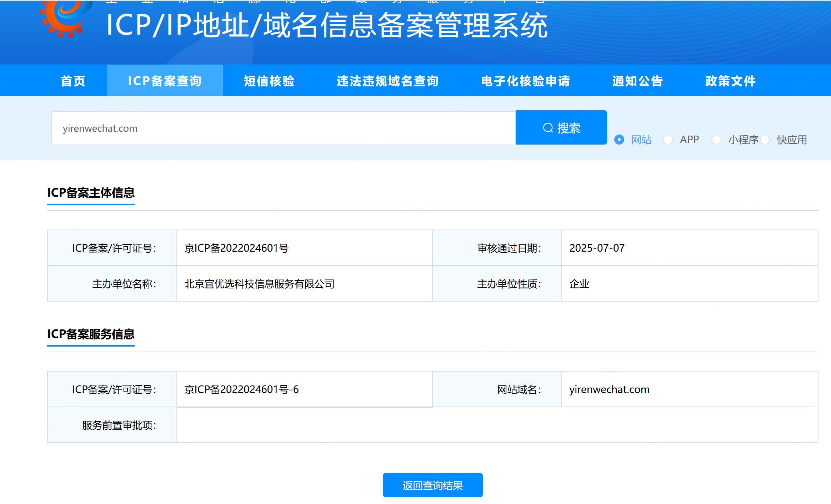Click ICP number 京ICP备2022024601号-6 cell
Viewport: 831px width, 504px height.
(x=241, y=389)
